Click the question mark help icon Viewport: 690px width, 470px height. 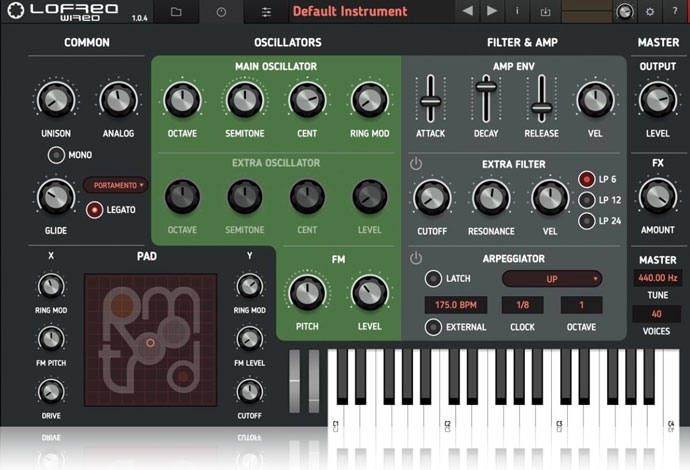tap(675, 12)
